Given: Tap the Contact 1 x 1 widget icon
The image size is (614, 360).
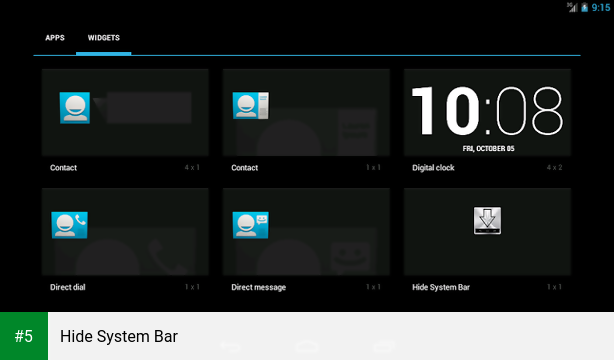Looking at the screenshot, I should click(x=251, y=106).
